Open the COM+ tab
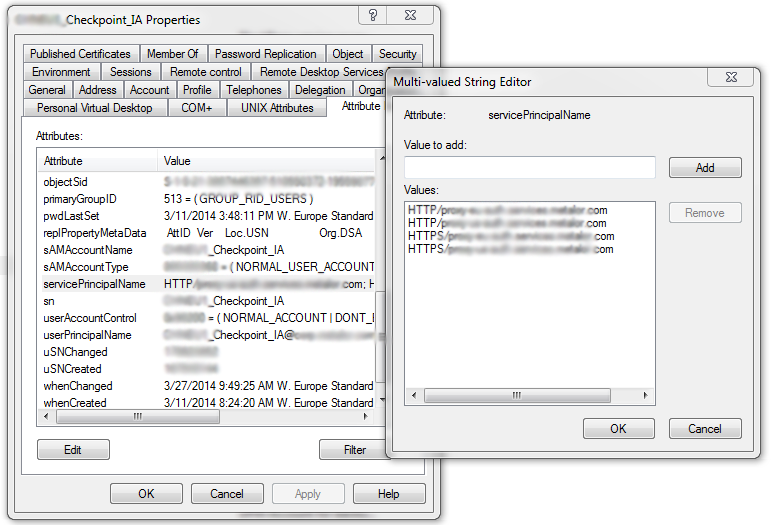 coord(197,108)
